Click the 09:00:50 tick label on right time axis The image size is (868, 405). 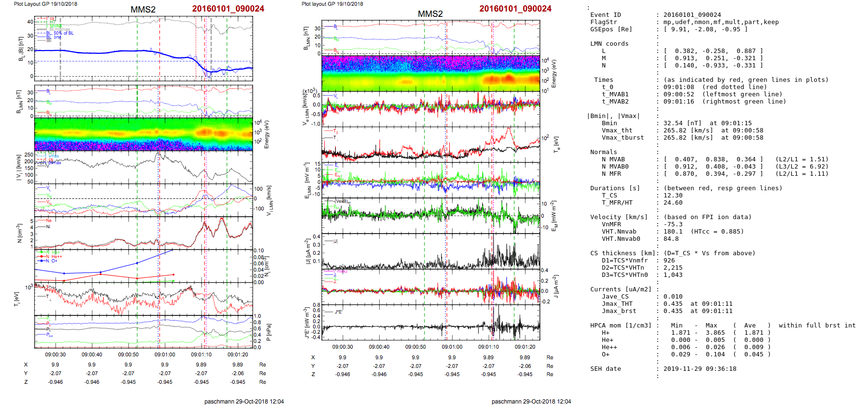415,347
